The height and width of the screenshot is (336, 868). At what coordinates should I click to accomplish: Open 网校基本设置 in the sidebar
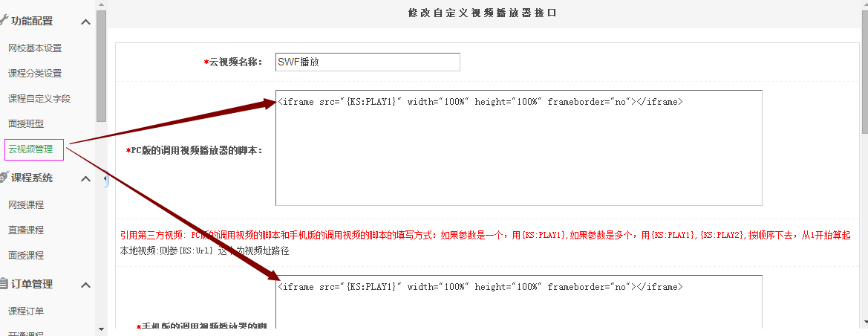click(35, 48)
